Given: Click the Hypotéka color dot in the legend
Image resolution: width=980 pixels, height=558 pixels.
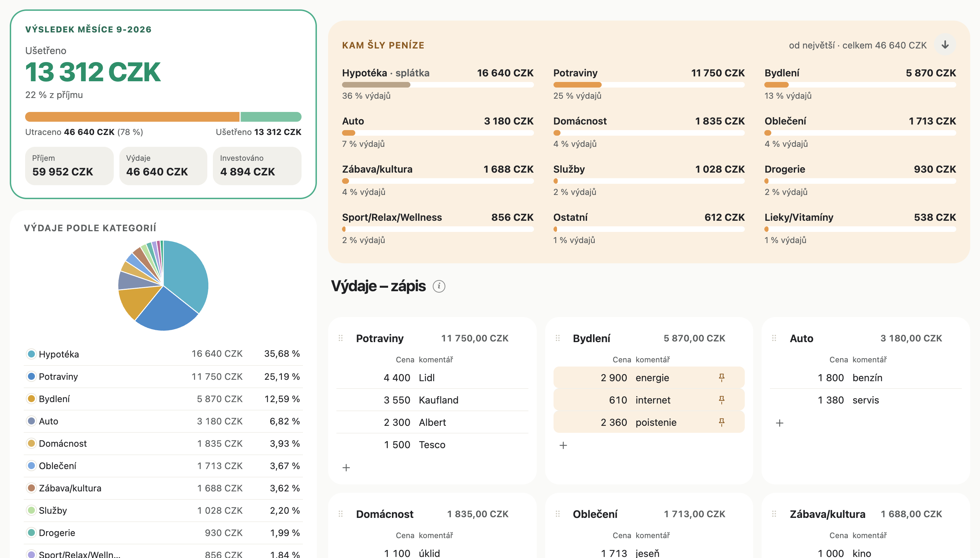Looking at the screenshot, I should click(31, 354).
